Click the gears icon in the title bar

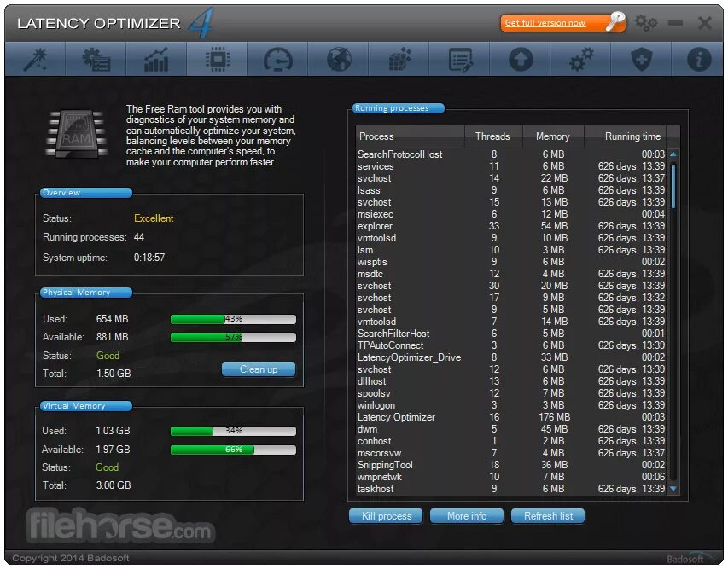646,23
